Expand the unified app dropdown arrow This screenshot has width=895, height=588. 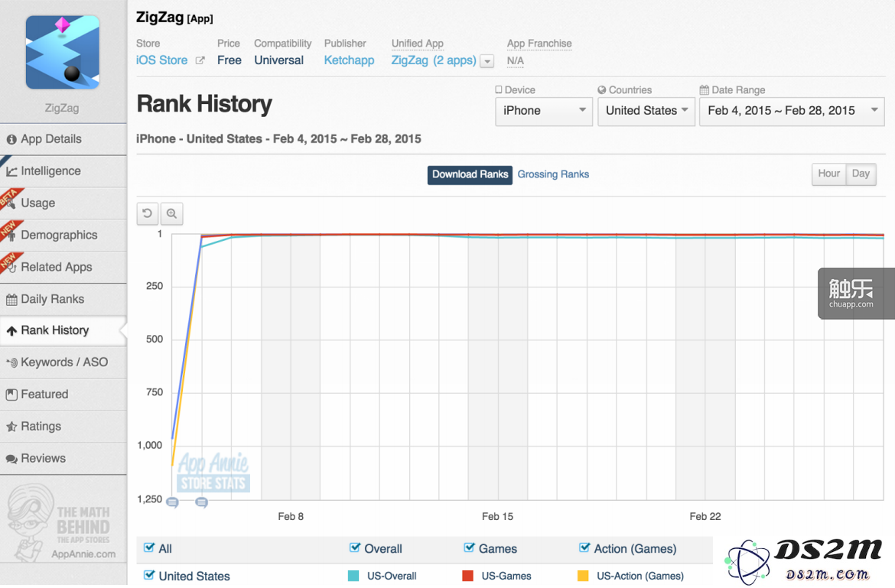[487, 61]
